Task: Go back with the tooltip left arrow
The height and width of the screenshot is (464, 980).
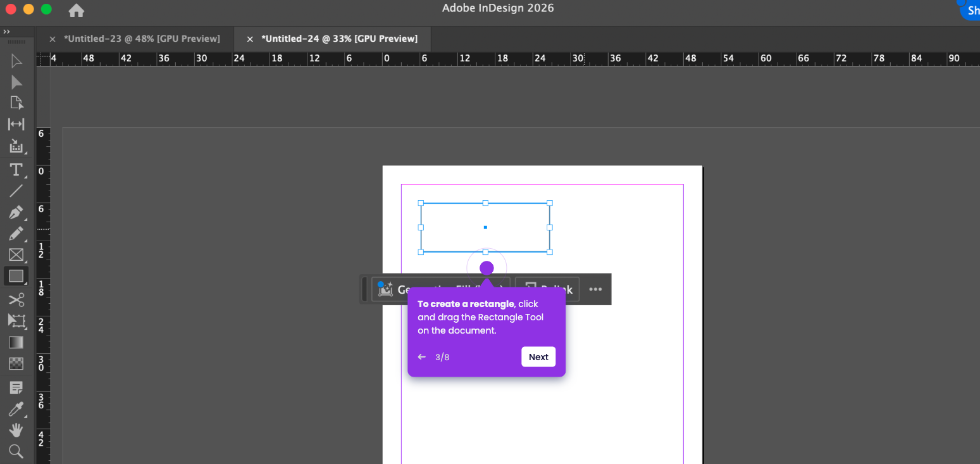Action: [422, 357]
